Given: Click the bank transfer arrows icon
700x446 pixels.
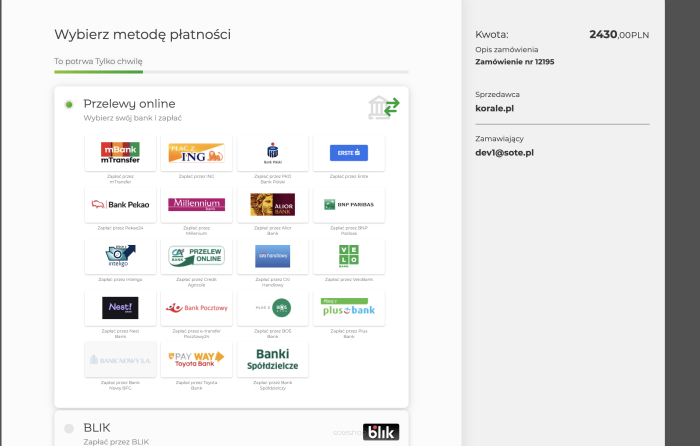Looking at the screenshot, I should [x=384, y=108].
